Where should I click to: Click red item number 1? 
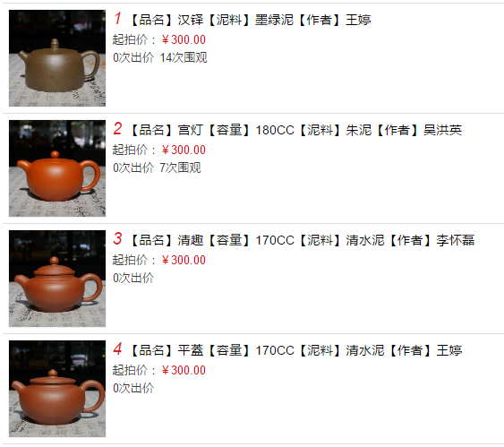(117, 18)
